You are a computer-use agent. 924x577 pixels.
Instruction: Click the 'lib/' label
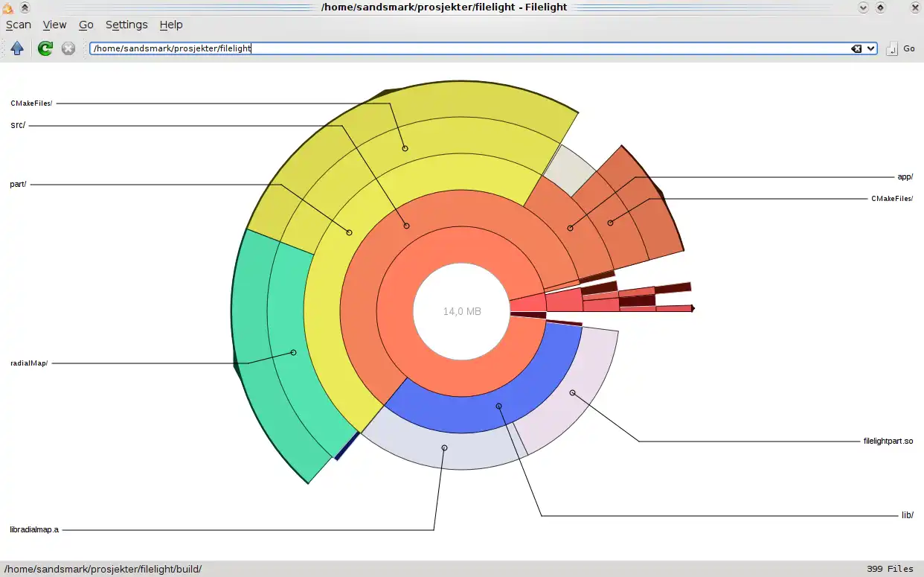(908, 515)
